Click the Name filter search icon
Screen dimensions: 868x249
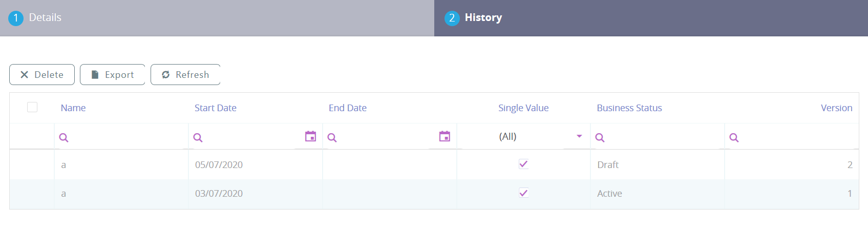point(64,137)
